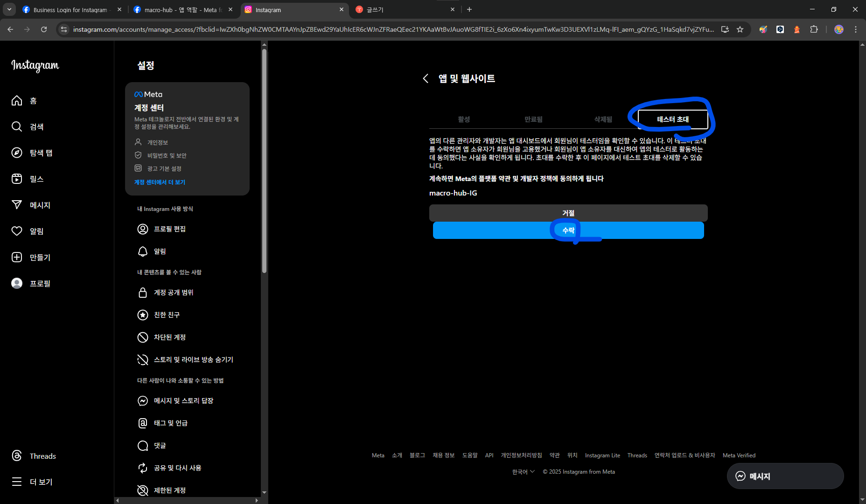Screen dimensions: 866x504
Task: Open 공유 및 다시 사용 setting
Action: click(x=169, y=468)
